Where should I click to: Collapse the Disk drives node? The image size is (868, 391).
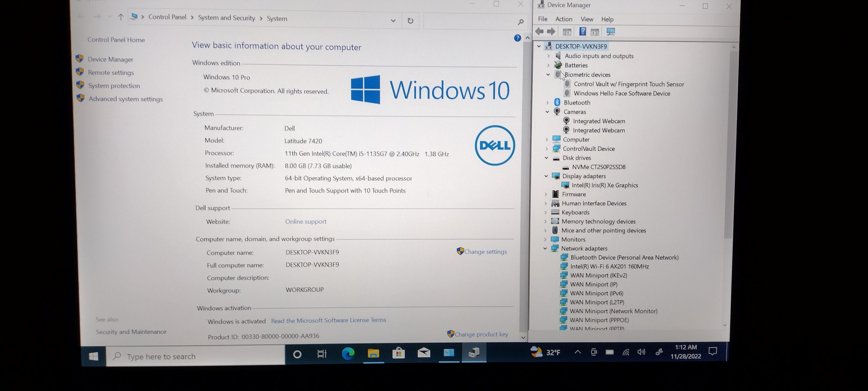pos(546,157)
